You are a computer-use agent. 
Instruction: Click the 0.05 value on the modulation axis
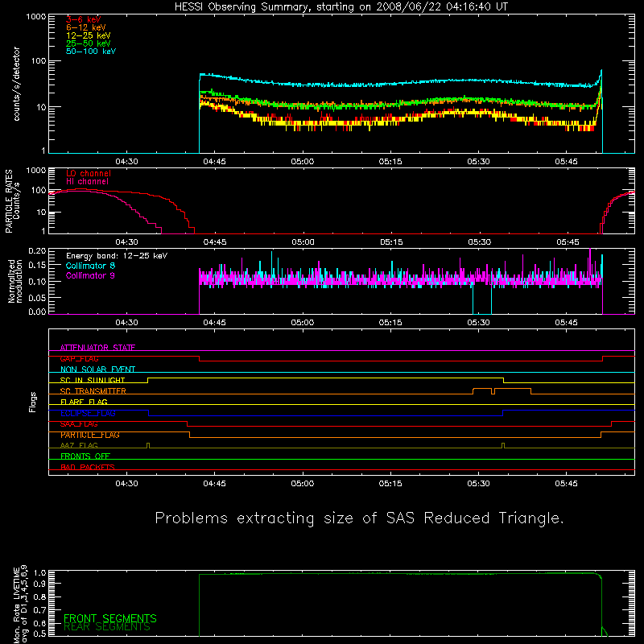click(37, 298)
